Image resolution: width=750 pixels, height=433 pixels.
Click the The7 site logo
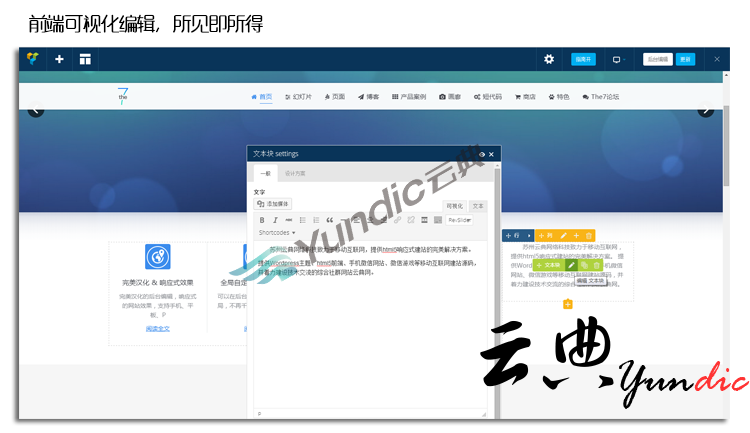tap(123, 96)
